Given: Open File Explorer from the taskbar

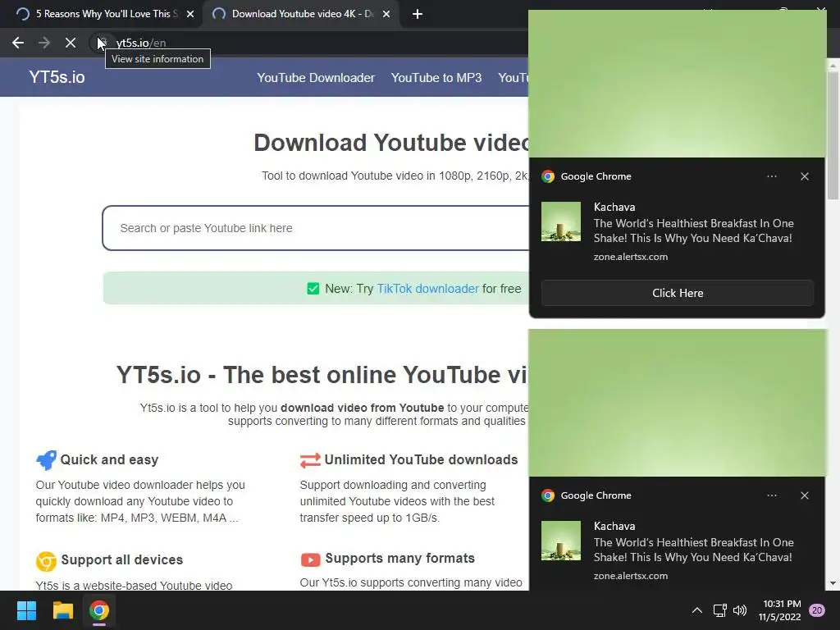Looking at the screenshot, I should tap(62, 610).
